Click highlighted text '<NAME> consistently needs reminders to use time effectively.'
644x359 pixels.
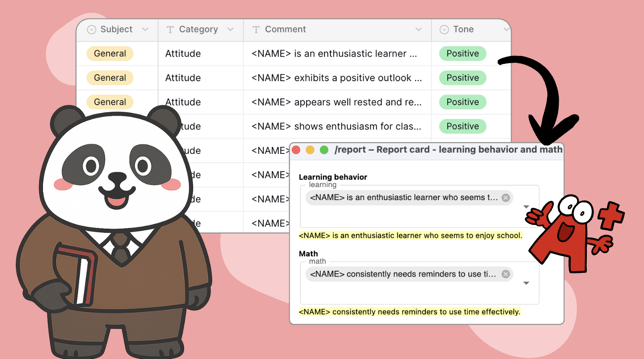(x=409, y=312)
